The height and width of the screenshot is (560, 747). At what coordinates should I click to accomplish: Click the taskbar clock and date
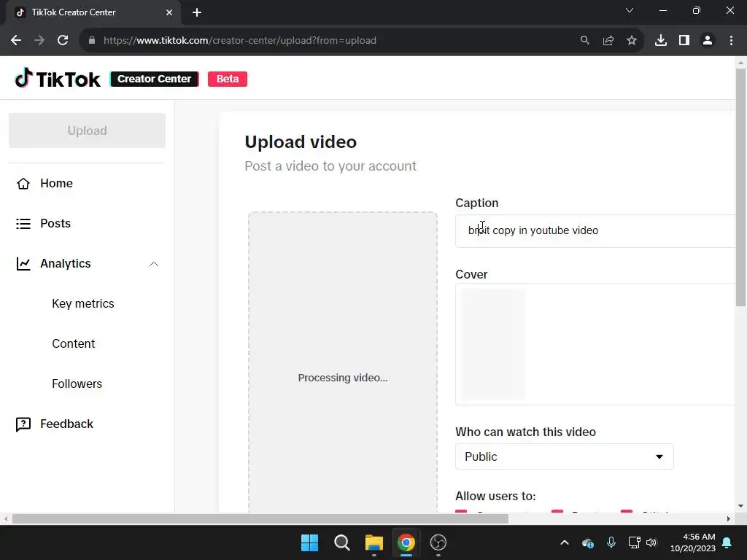[693, 542]
